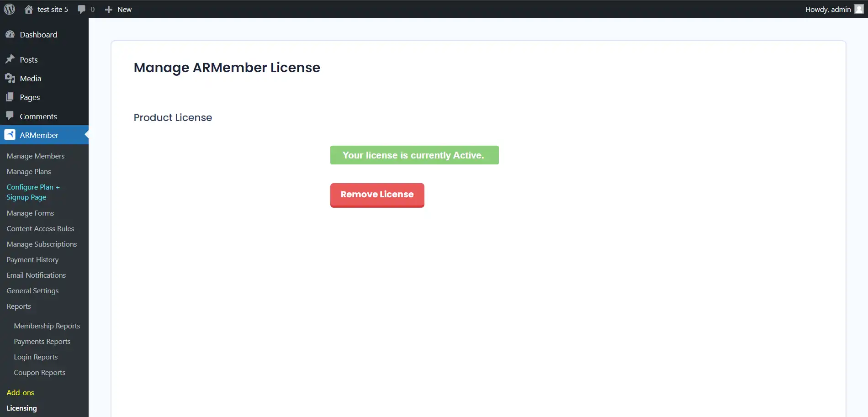The image size is (868, 417).
Task: Click the home icon beside test site 5
Action: coord(28,9)
